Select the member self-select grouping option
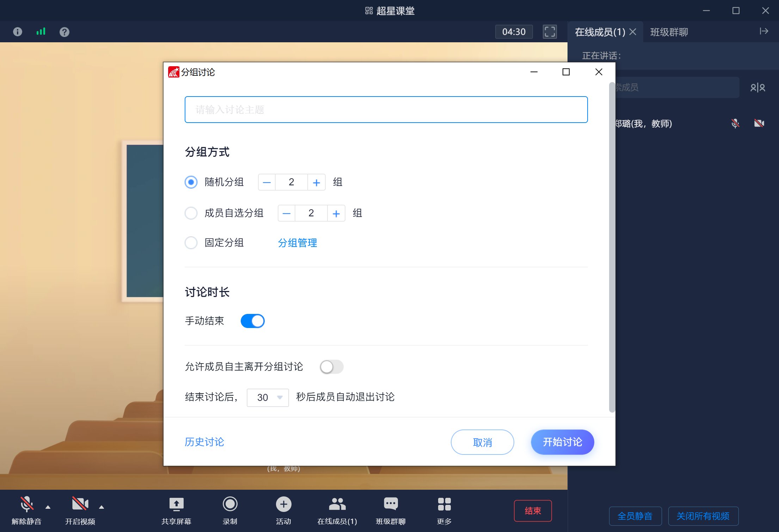Image resolution: width=779 pixels, height=532 pixels. (191, 213)
